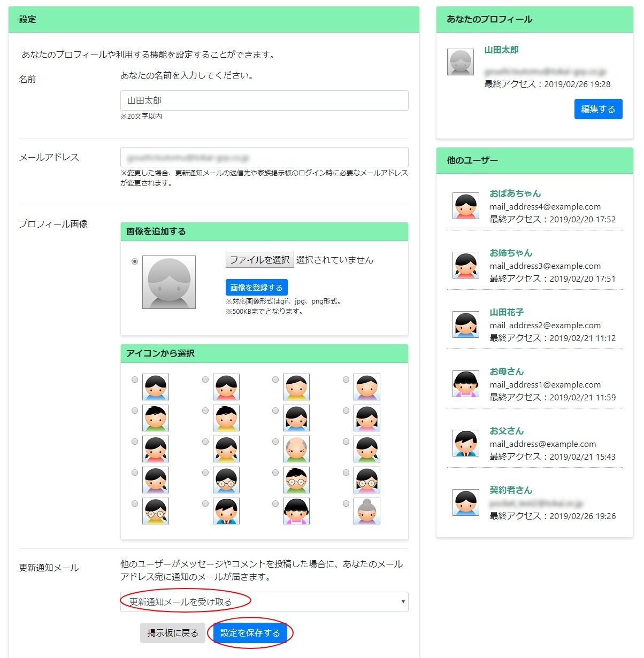Click the 設定を保存する button
This screenshot has height=658, width=644.
[250, 633]
